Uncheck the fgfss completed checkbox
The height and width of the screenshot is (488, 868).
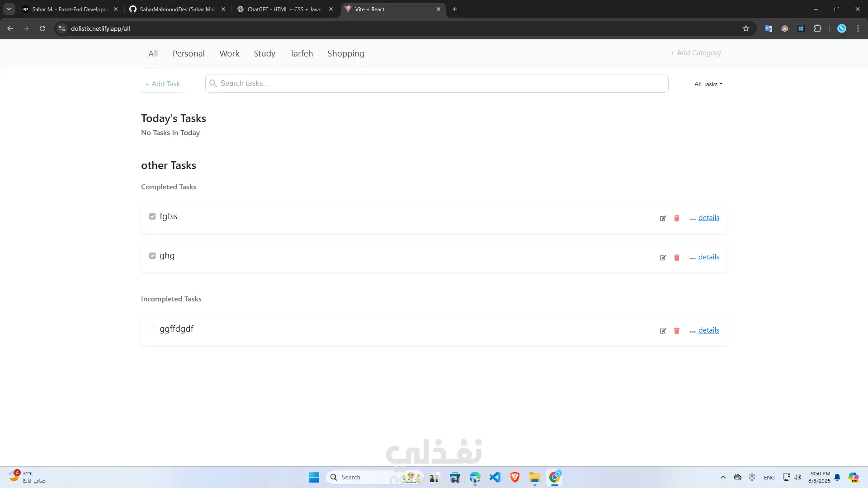[152, 216]
